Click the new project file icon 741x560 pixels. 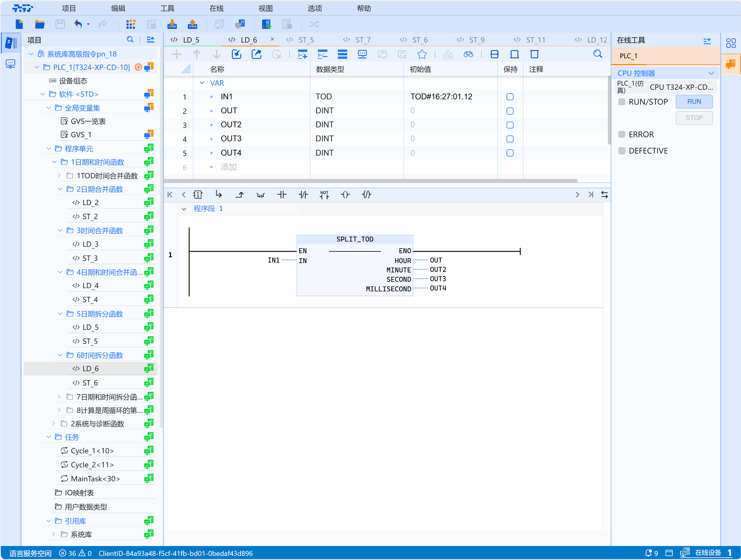pyautogui.click(x=19, y=24)
